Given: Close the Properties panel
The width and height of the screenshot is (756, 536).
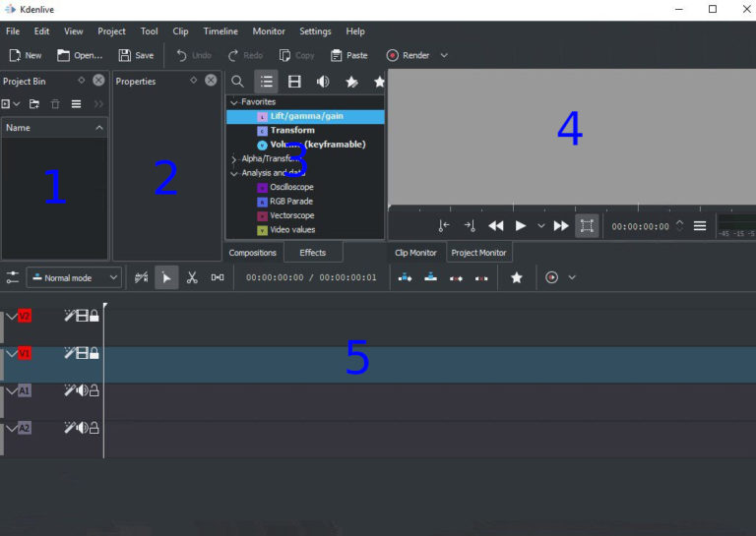Looking at the screenshot, I should (211, 80).
